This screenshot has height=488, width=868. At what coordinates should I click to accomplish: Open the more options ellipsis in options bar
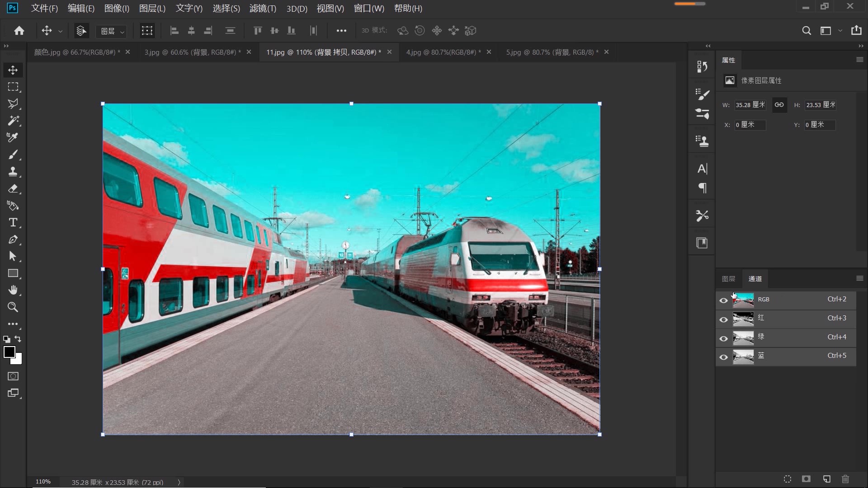341,30
